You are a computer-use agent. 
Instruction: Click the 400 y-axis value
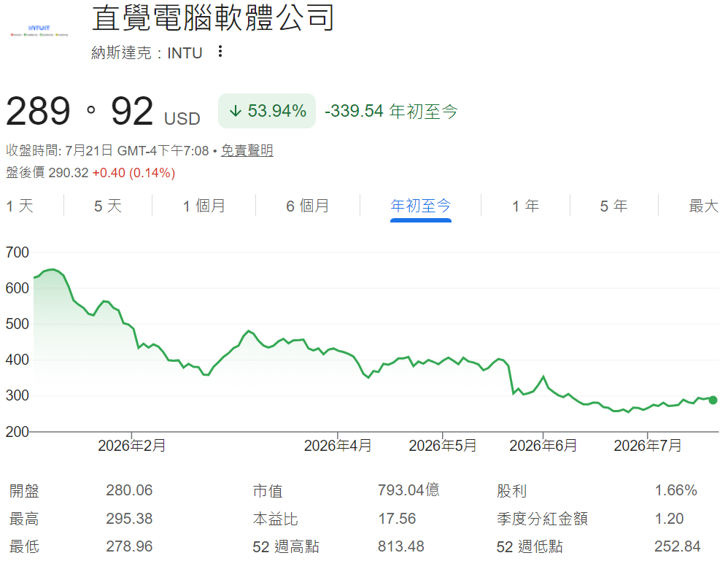pyautogui.click(x=18, y=360)
